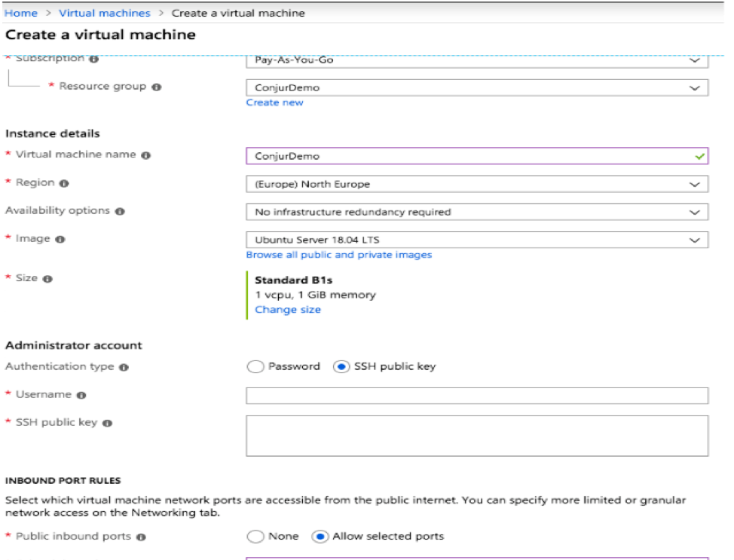Show info tooltip next to Size
The width and height of the screenshot is (734, 560).
click(x=47, y=279)
